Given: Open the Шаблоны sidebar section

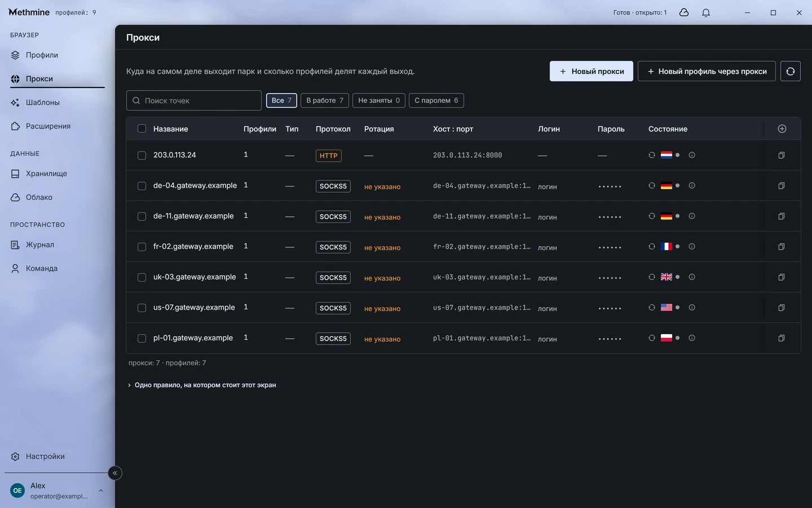Looking at the screenshot, I should point(57,103).
